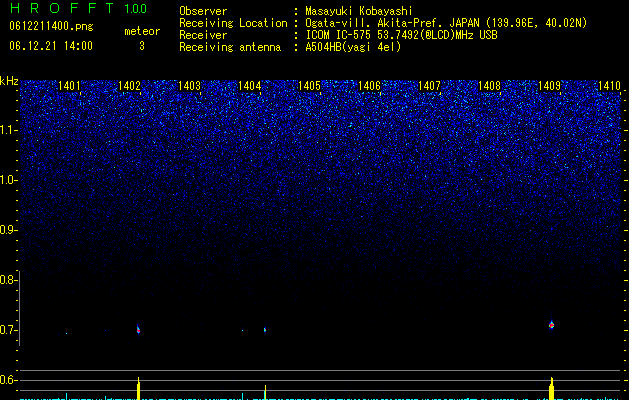
Task: Click the 0612211400.png filename text
Action: click(51, 26)
